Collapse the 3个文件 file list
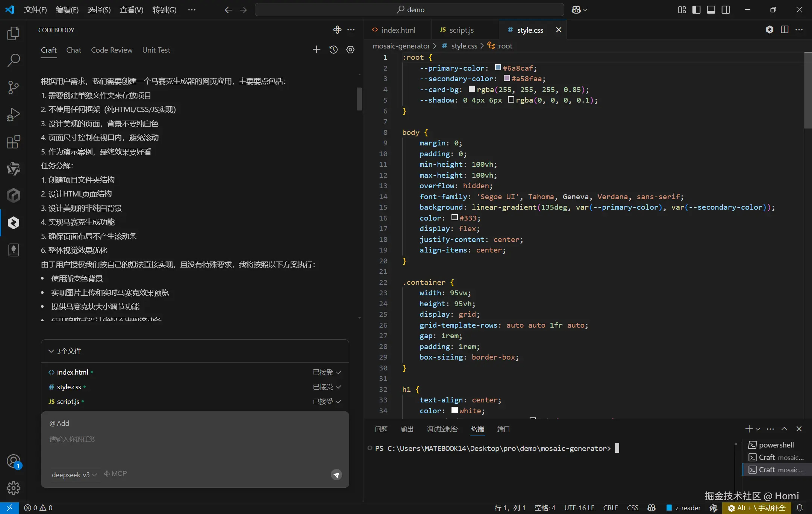Viewport: 812px width, 514px height. [x=51, y=351]
